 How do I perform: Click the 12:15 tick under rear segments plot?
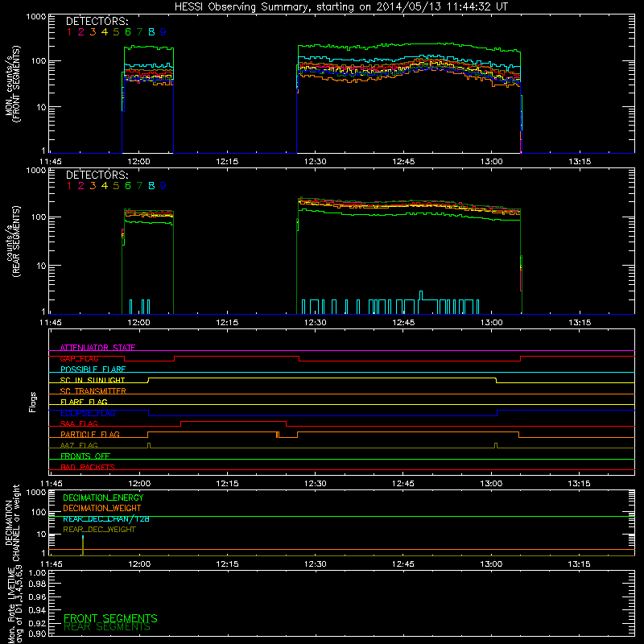click(227, 323)
